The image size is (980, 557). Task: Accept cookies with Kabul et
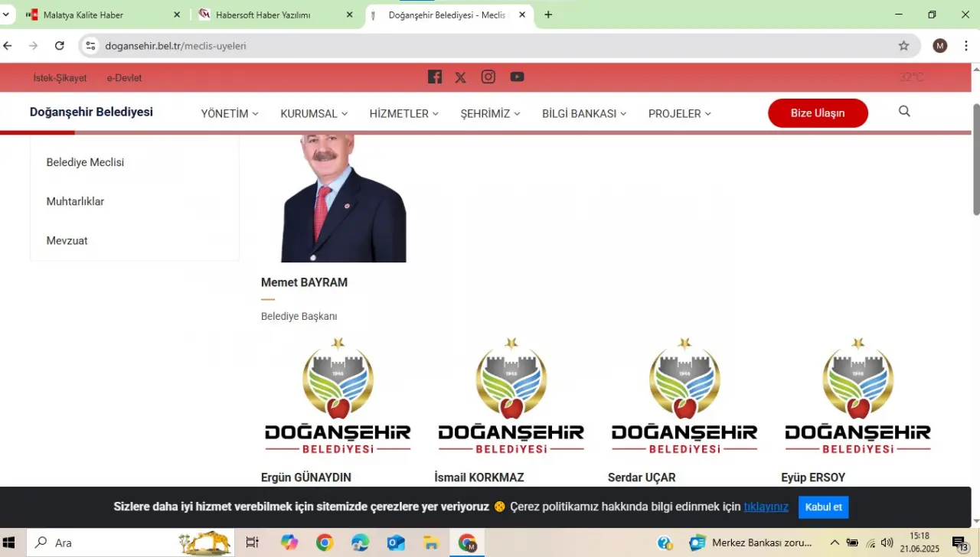click(823, 507)
